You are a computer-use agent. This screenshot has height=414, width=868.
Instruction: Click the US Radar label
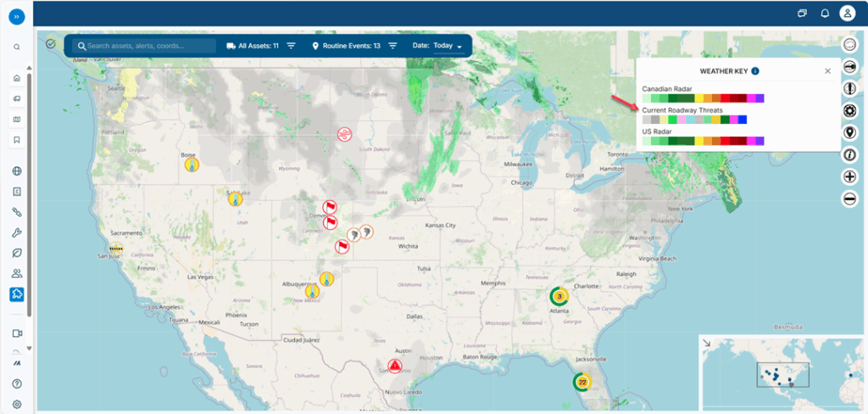[x=656, y=131]
